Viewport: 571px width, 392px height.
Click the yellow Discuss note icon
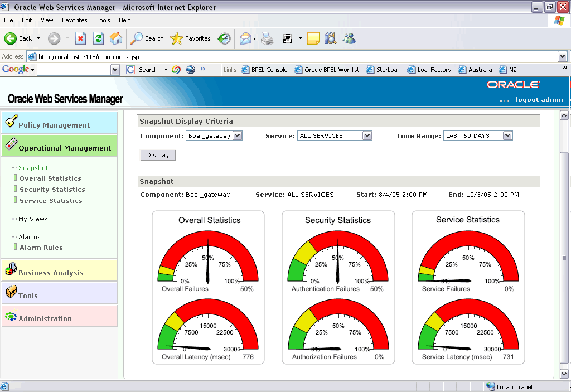313,38
